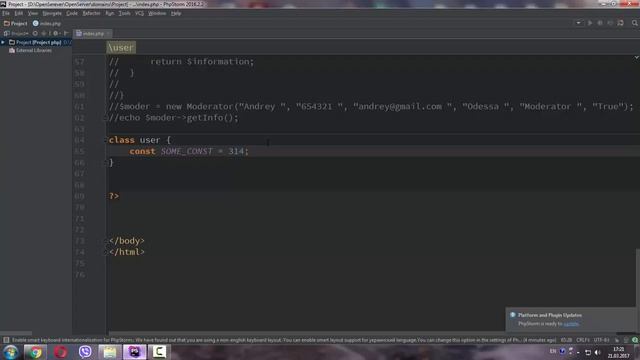Click the index.php breadcrumb in navigation bar
This screenshot has height=360, width=640.
click(x=47, y=24)
